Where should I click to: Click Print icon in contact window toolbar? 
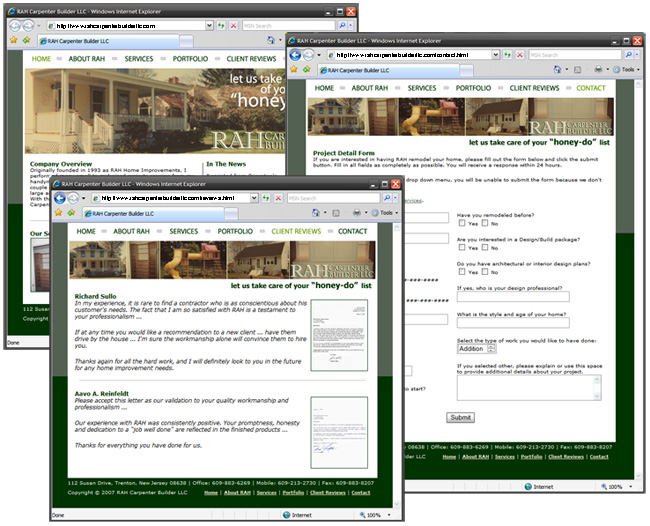(x=598, y=69)
